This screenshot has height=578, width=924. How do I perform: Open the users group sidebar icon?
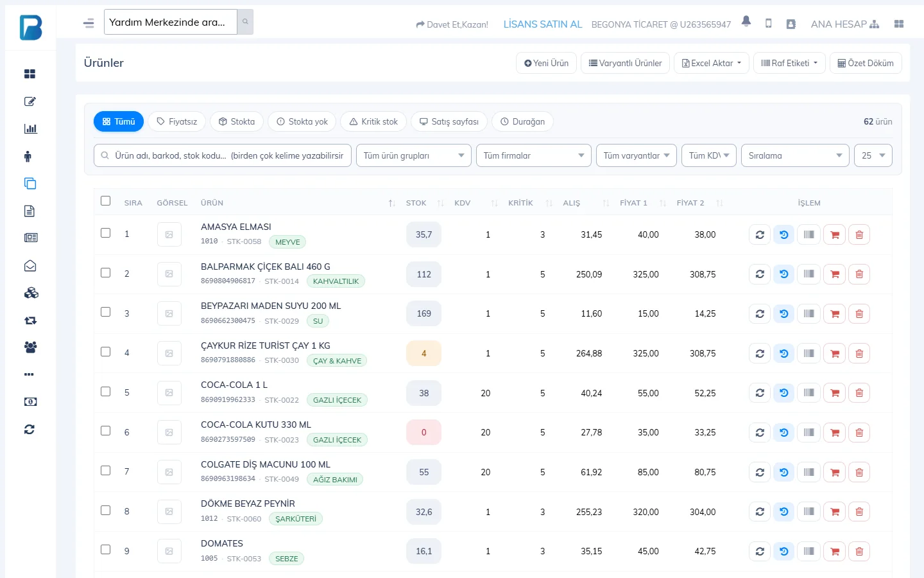[x=30, y=347]
